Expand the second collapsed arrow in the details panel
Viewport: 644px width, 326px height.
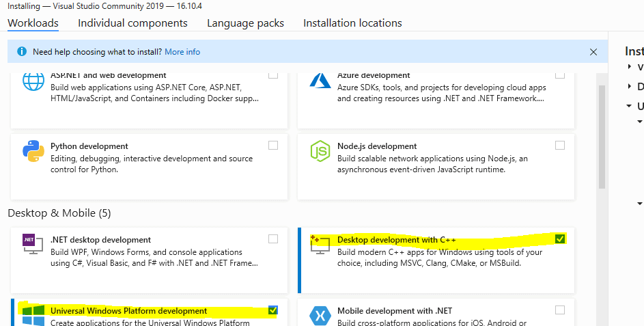(x=630, y=86)
